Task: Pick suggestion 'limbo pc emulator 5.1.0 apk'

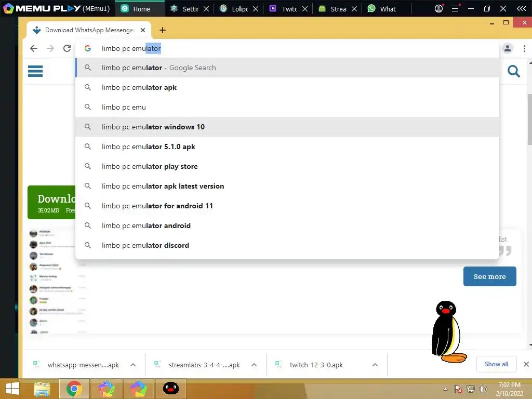Action: (287, 147)
